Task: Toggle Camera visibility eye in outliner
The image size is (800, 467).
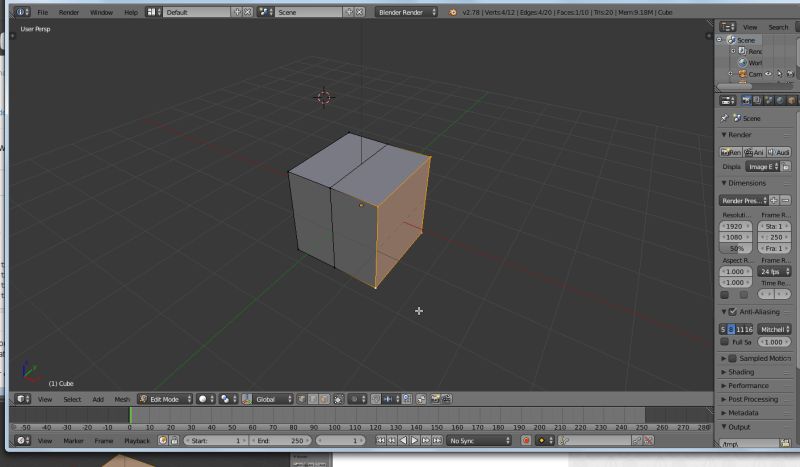Action: [768, 74]
